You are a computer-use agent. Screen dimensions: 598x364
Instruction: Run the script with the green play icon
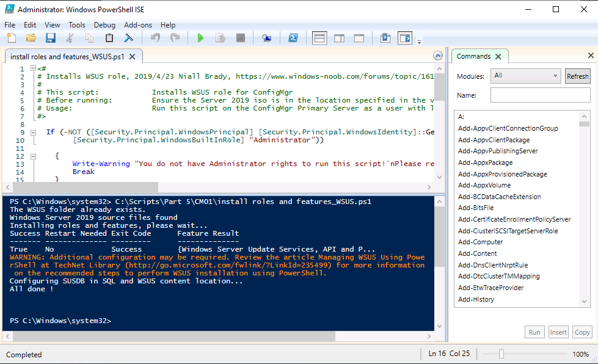(x=200, y=38)
